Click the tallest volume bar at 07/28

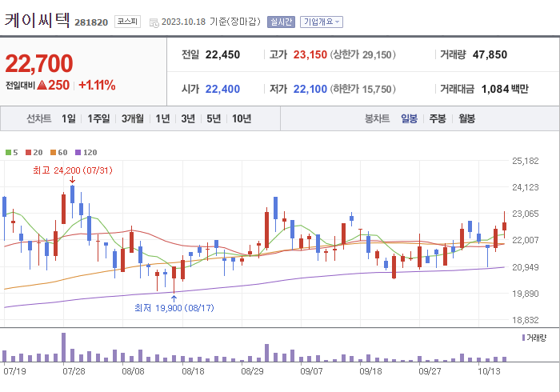[63, 347]
